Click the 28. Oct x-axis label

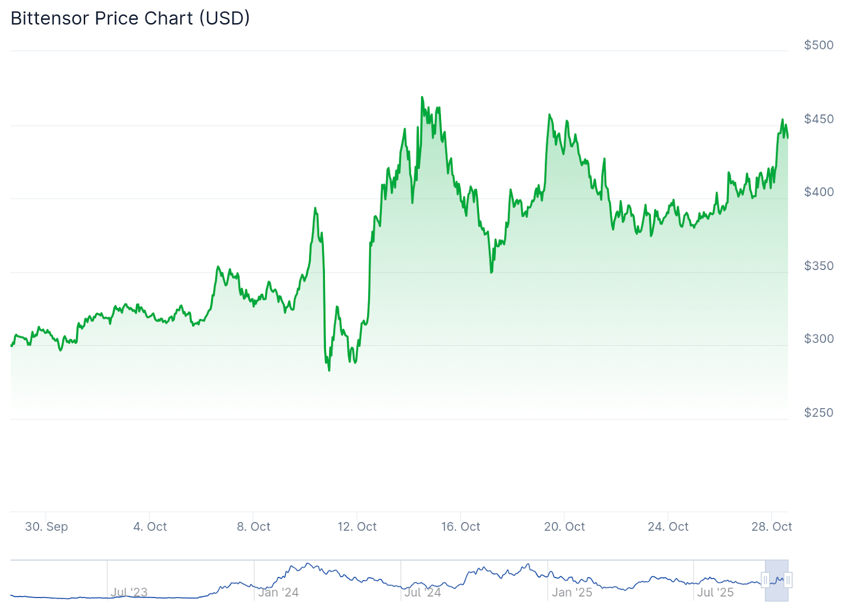click(772, 526)
